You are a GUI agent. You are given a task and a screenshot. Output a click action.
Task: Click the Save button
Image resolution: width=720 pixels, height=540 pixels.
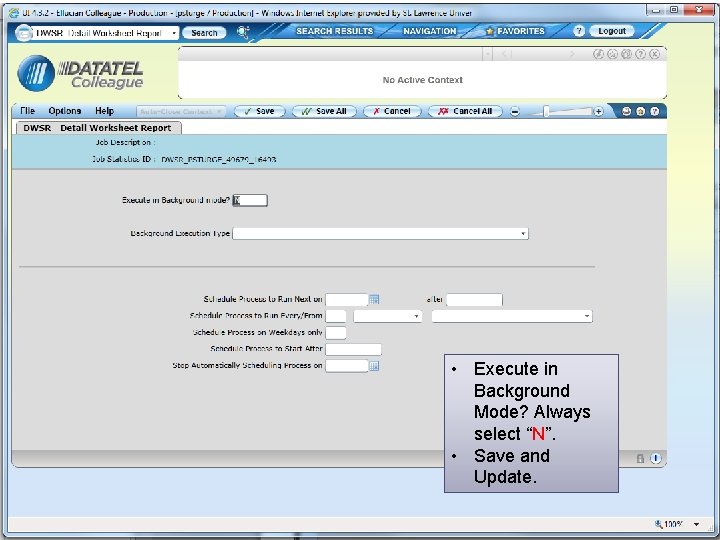click(x=259, y=112)
